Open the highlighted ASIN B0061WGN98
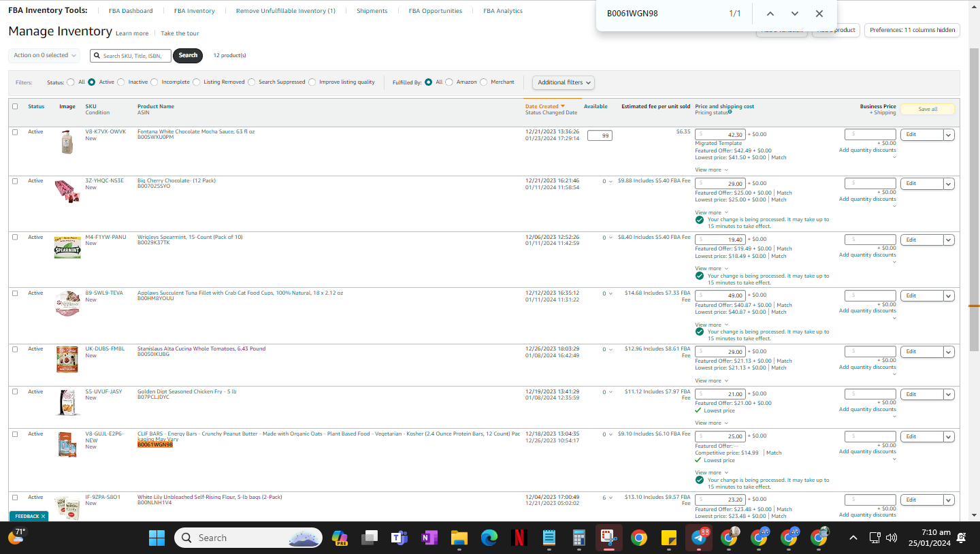Viewport: 980px width, 554px height. coord(155,445)
